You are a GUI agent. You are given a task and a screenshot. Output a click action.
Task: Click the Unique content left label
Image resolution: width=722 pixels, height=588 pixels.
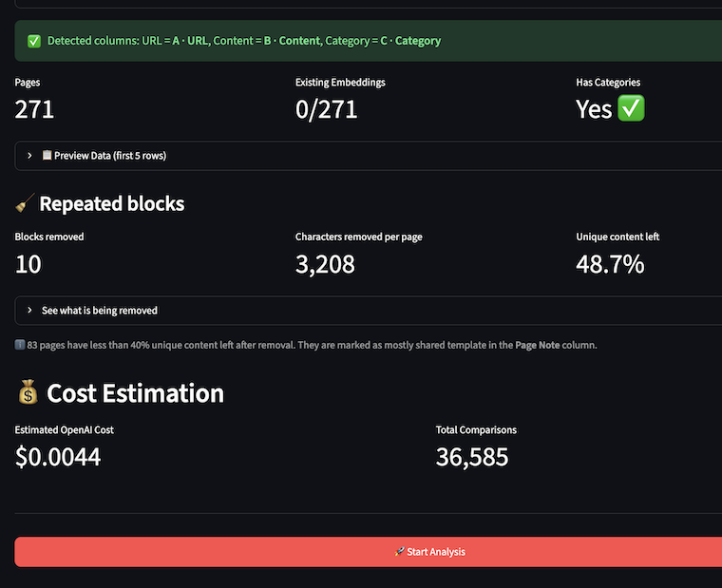pos(617,237)
